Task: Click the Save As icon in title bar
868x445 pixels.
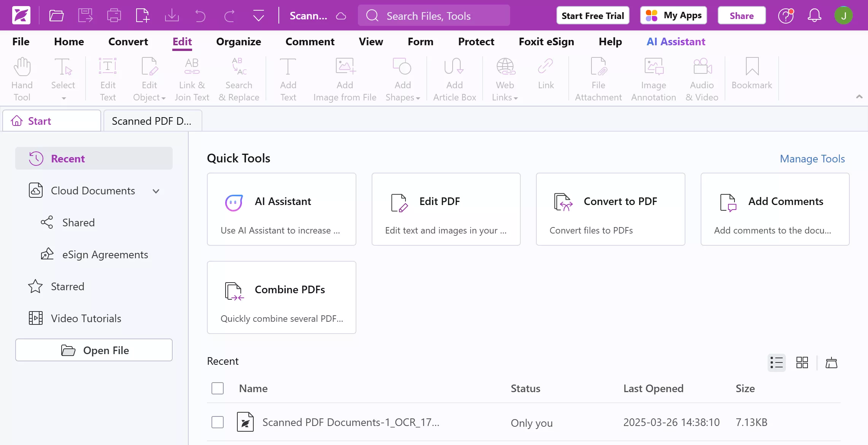Action: point(85,16)
